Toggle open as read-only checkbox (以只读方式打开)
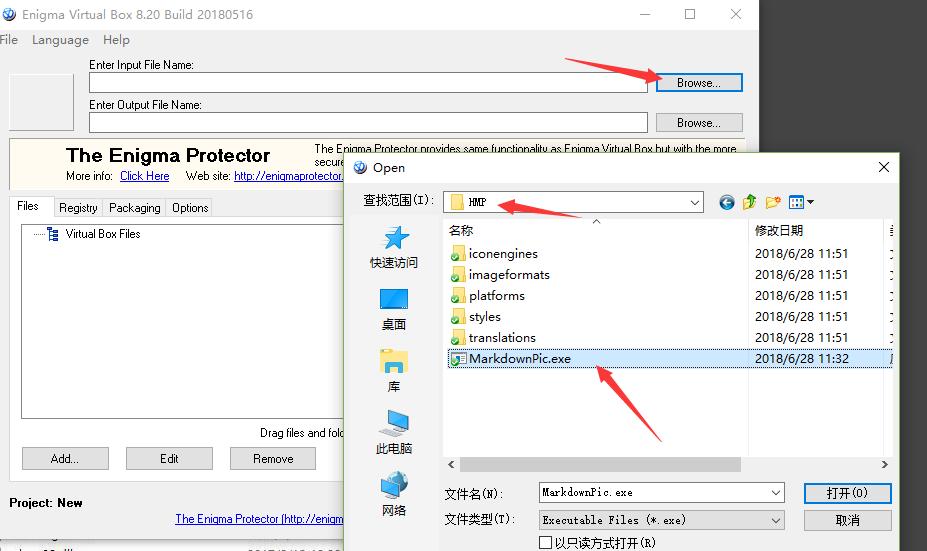 pos(546,542)
